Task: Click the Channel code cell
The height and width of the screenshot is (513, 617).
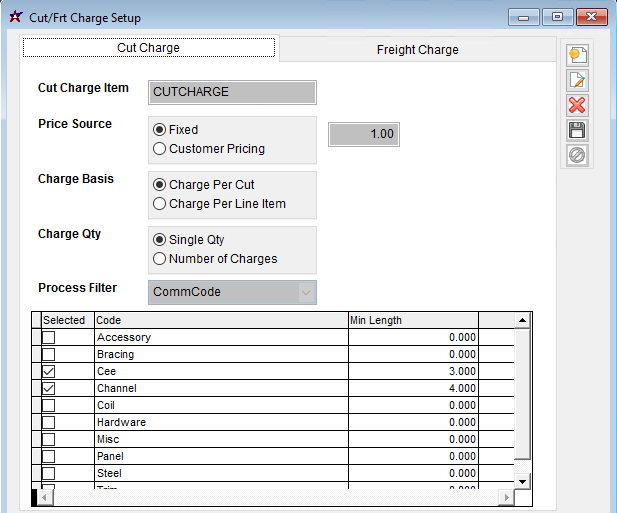Action: tap(222, 388)
